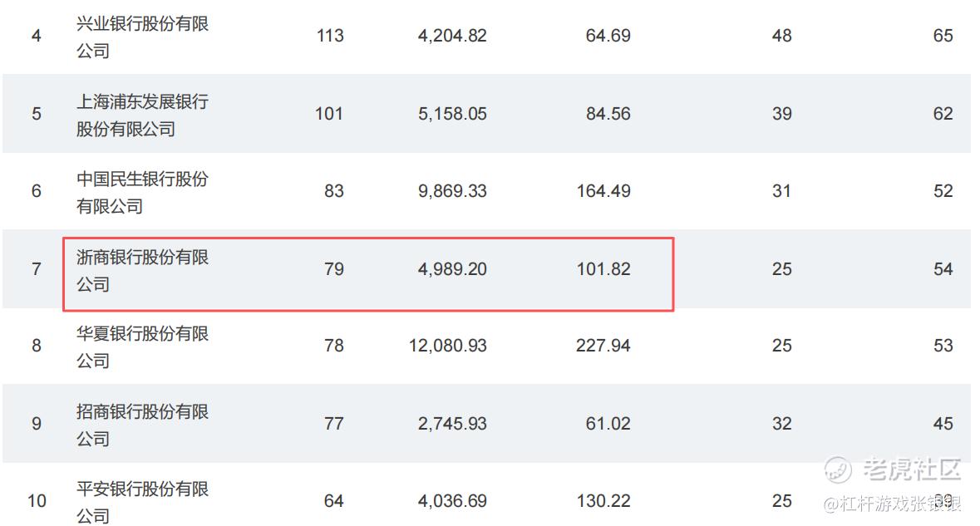This screenshot has height=526, width=980.
Task: Select 上海浦东发展银行股份有限公司 bank name
Action: 142,115
